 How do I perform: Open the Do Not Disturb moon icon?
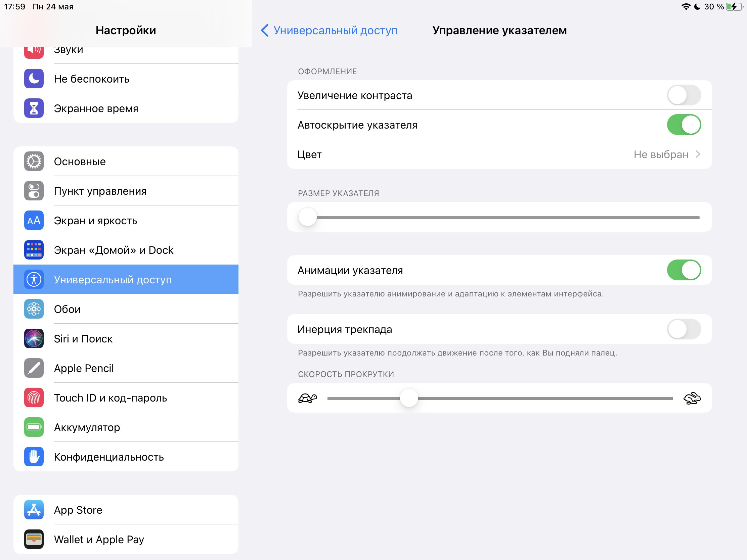(x=34, y=79)
